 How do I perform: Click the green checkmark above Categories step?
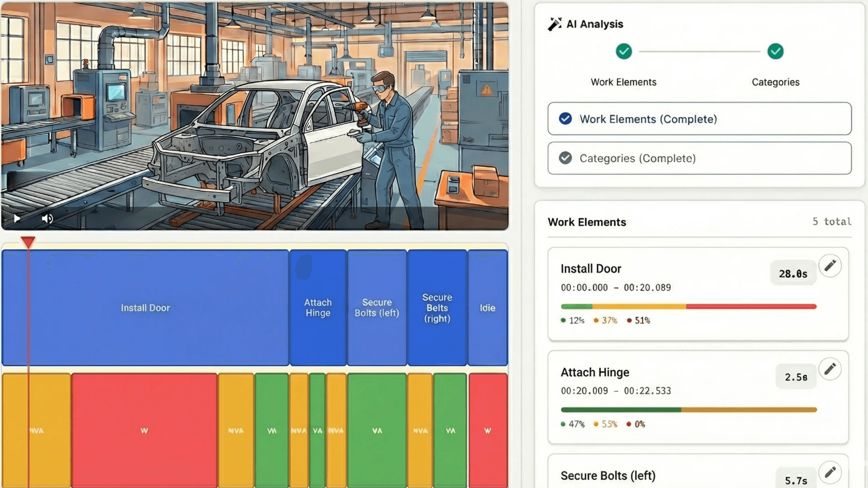[x=775, y=52]
